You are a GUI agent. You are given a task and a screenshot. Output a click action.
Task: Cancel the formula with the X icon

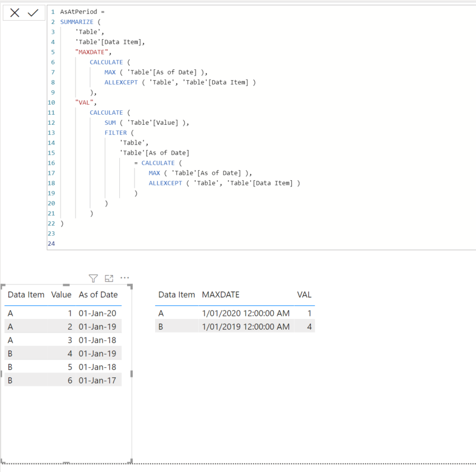coord(15,13)
